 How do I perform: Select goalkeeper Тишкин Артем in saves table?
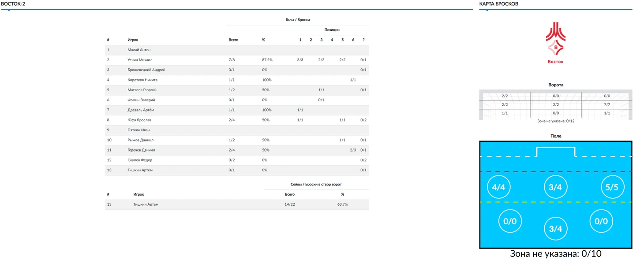(237, 204)
